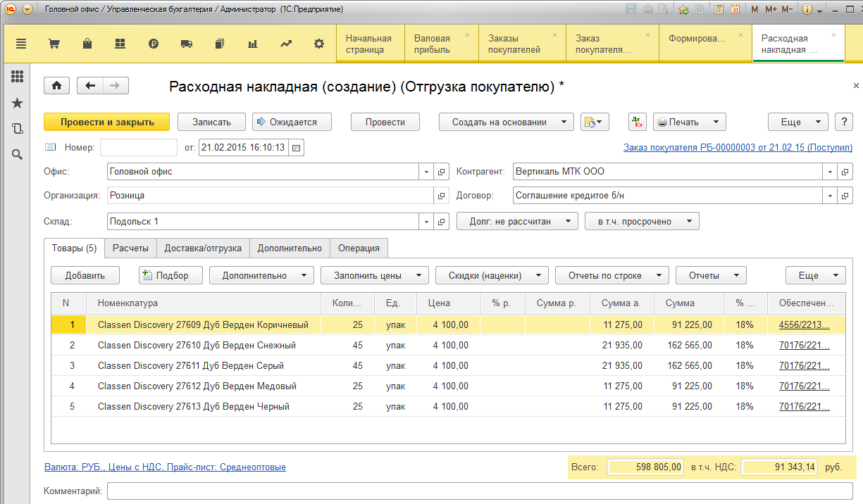Click the M+ memory button in title bar
This screenshot has width=863, height=504.
pos(770,10)
